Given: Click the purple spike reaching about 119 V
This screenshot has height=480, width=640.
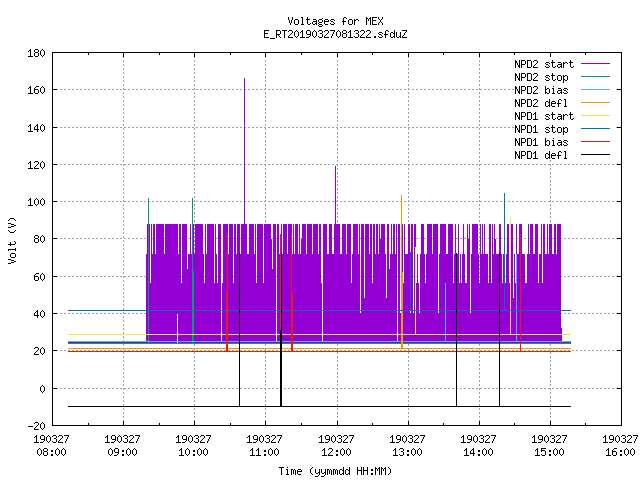Looking at the screenshot, I should [x=336, y=195].
